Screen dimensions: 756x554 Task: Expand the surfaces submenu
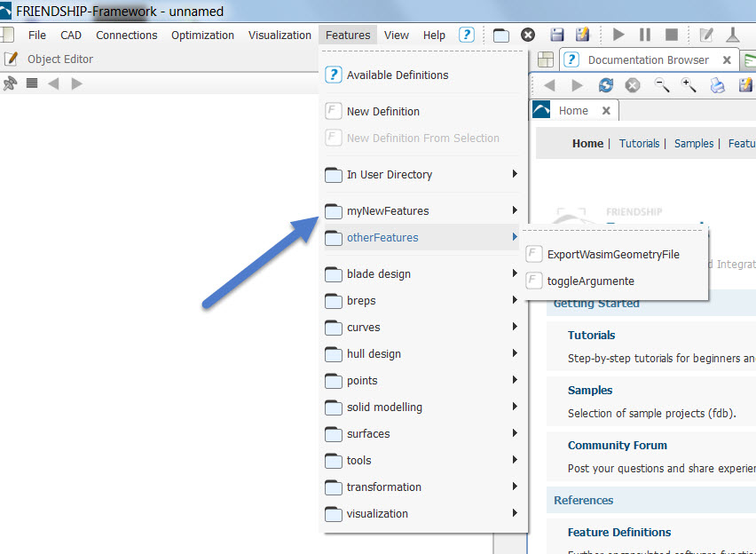coord(422,433)
